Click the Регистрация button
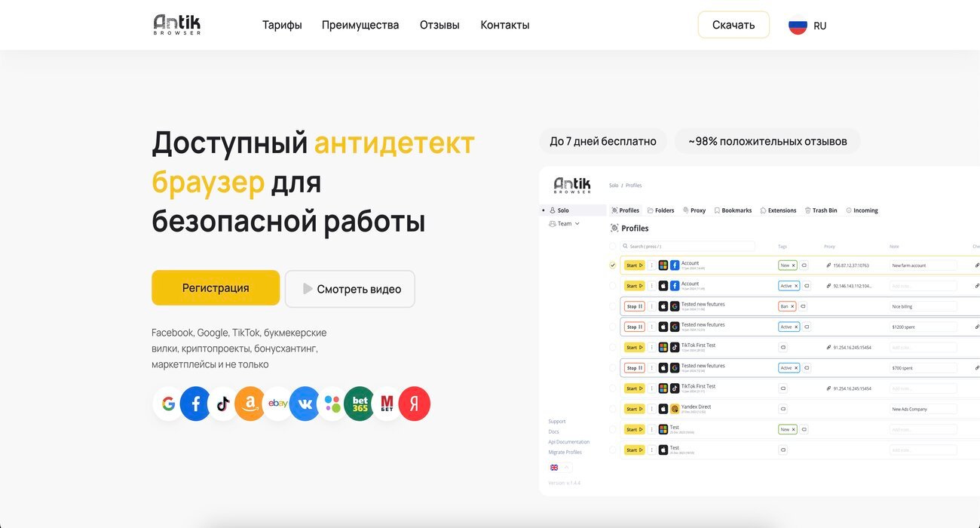Viewport: 980px width, 528px height. point(216,287)
